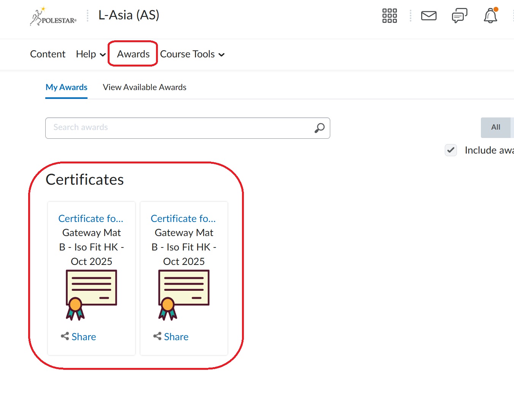This screenshot has width=514, height=420.
Task: Share the second certificate
Action: click(171, 337)
